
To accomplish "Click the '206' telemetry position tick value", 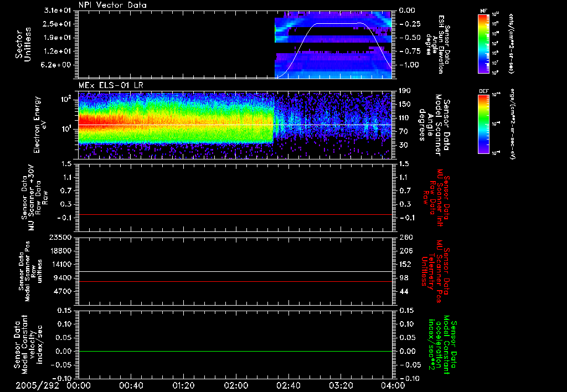I will point(406,251).
